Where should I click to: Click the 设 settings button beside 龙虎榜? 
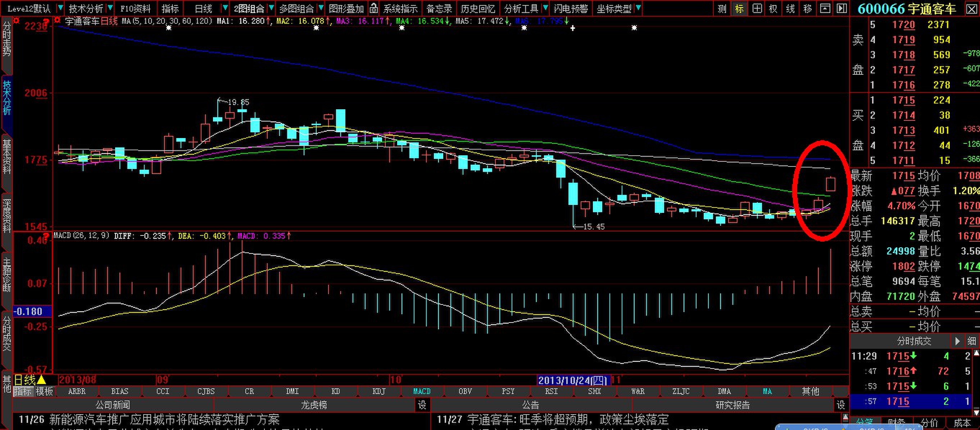[422, 405]
